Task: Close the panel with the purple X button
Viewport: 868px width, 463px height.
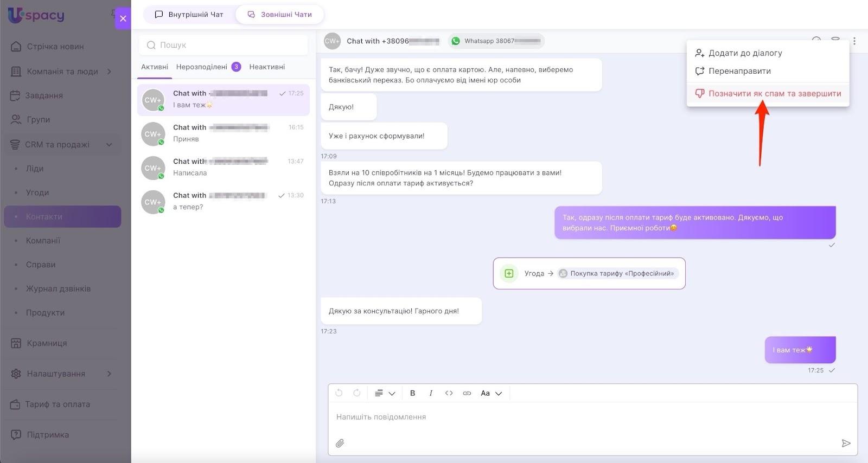Action: [x=123, y=18]
